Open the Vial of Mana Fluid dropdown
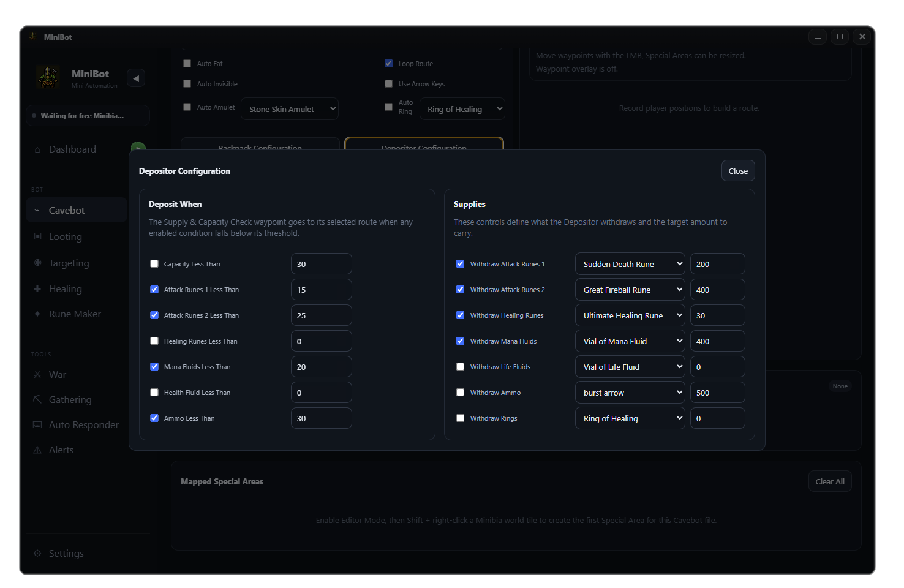Viewport: 904px width, 588px height. pyautogui.click(x=630, y=341)
